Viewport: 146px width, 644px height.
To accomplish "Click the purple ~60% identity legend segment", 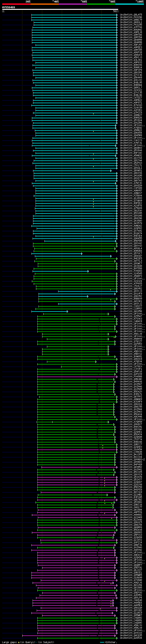I will tap(73, 4).
